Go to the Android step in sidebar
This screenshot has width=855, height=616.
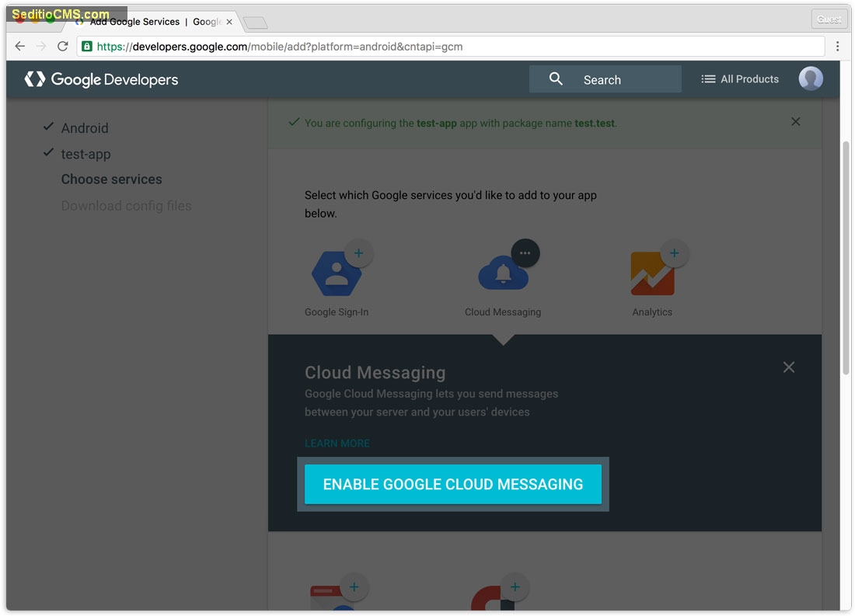coord(85,128)
